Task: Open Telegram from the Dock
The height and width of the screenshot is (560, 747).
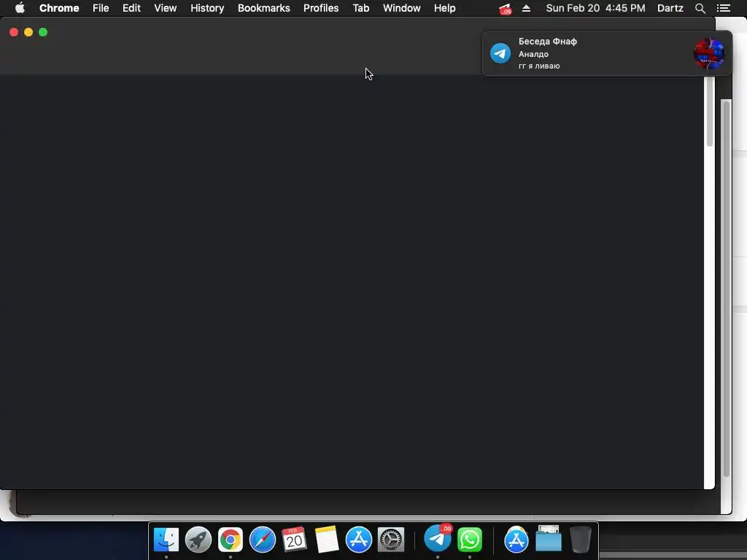Action: (x=438, y=539)
